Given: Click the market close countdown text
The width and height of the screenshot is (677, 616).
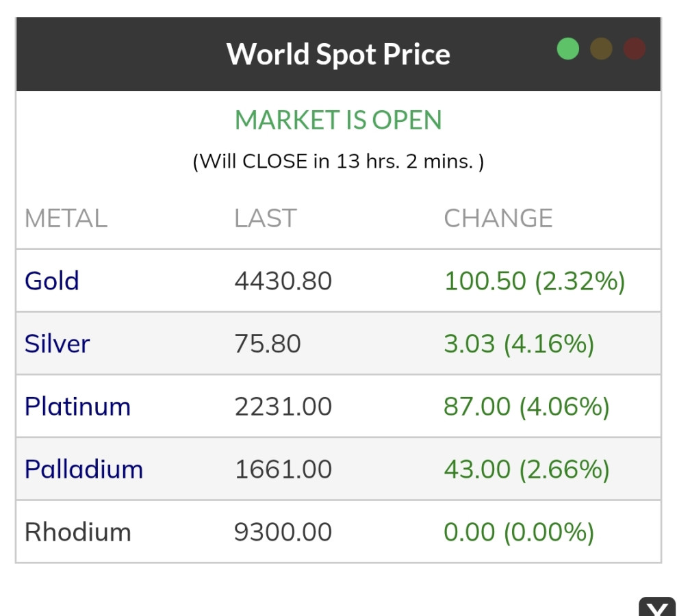Looking at the screenshot, I should click(x=338, y=162).
